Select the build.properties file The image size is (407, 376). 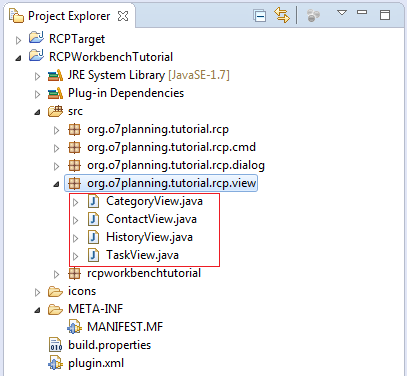click(100, 345)
